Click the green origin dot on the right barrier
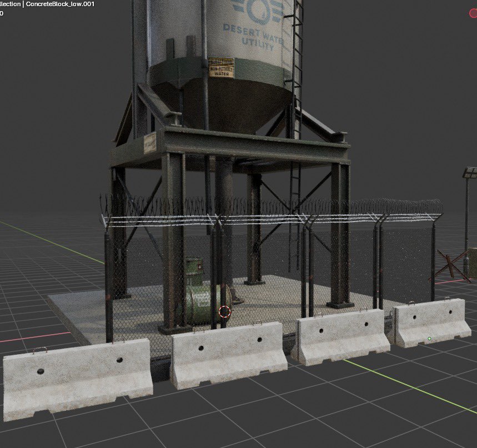This screenshot has width=477, height=448. 429,338
